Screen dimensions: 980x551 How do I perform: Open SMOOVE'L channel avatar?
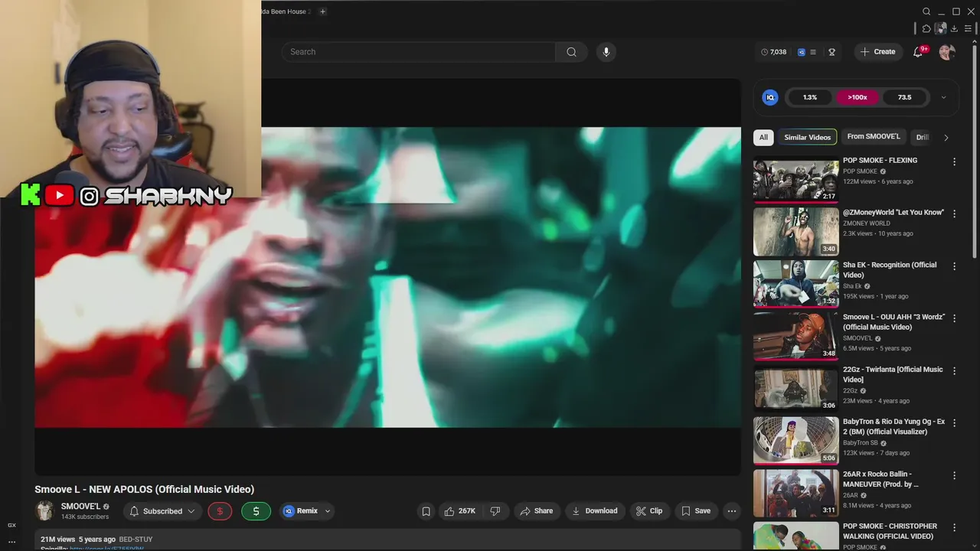45,510
